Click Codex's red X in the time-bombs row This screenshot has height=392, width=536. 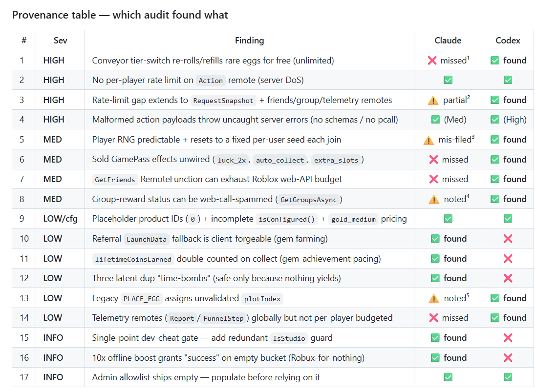(x=508, y=278)
